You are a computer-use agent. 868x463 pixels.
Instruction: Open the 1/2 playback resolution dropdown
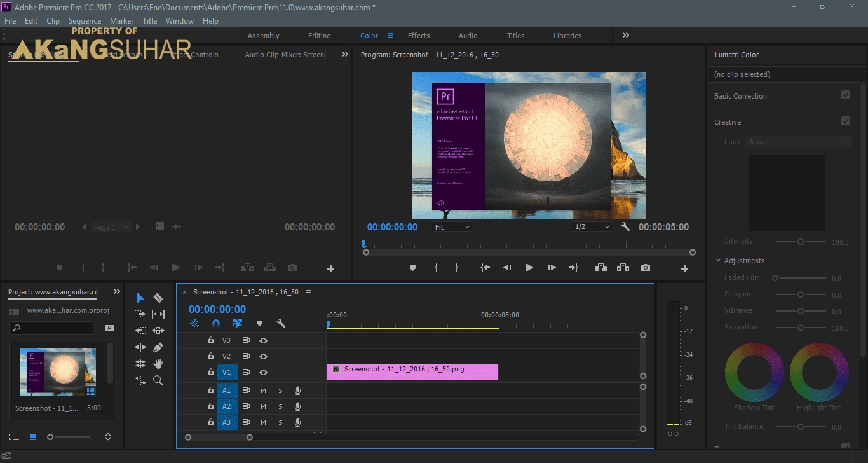pos(591,226)
